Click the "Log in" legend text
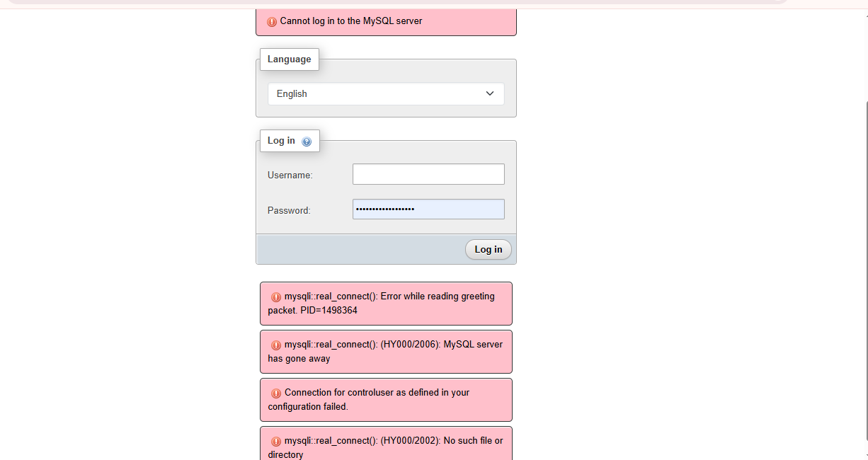The height and width of the screenshot is (460, 868). 281,141
